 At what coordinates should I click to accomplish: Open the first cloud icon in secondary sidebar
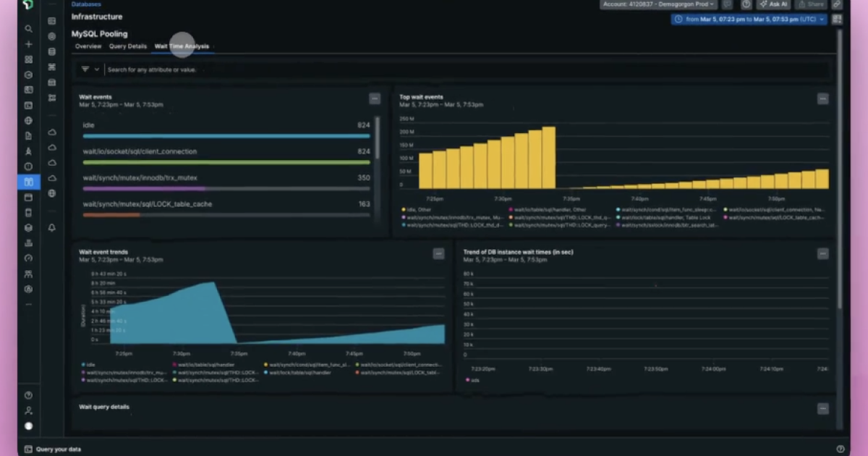[52, 132]
